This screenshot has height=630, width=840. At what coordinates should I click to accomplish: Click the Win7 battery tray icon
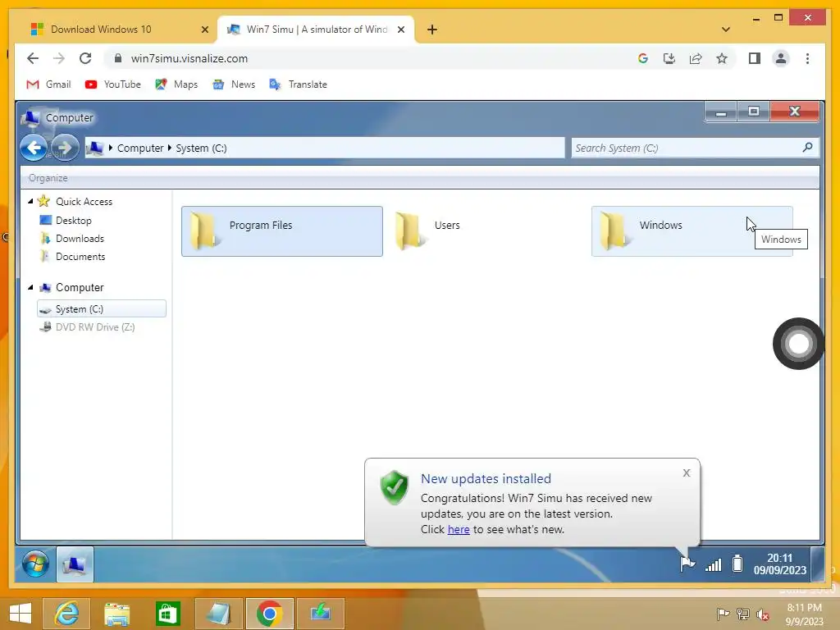[x=737, y=563]
